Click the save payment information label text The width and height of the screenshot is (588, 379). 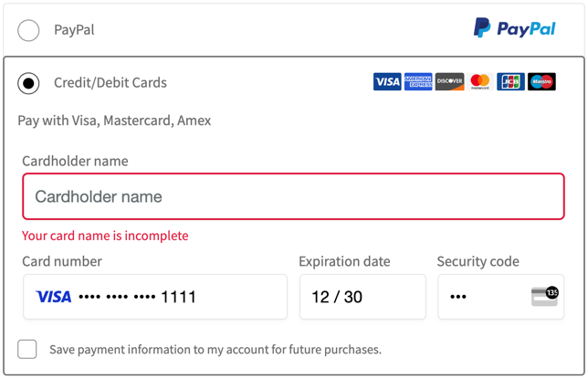215,350
